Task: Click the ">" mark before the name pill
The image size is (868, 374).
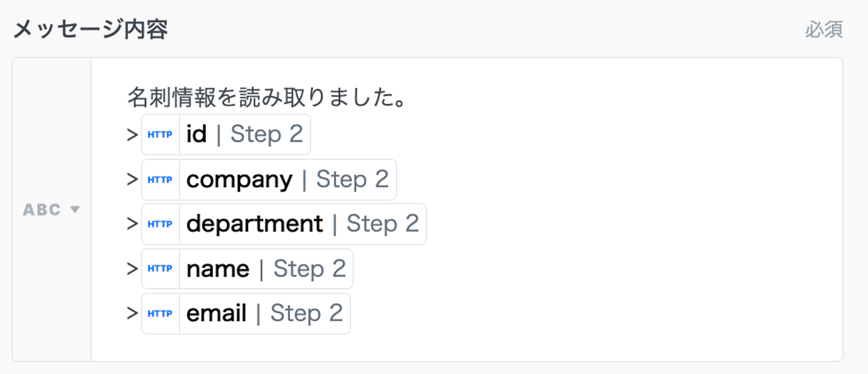Action: click(x=132, y=269)
